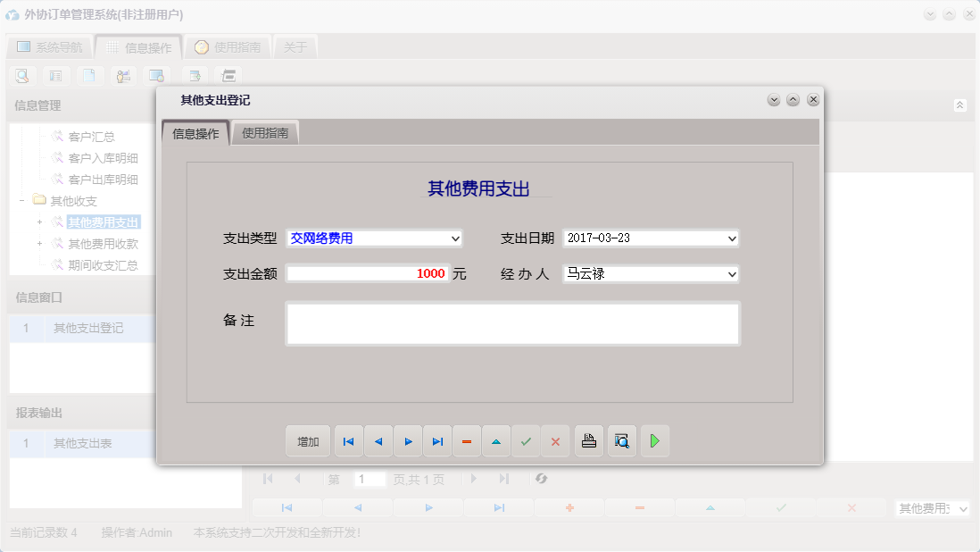Click the green play execute icon

(654, 440)
